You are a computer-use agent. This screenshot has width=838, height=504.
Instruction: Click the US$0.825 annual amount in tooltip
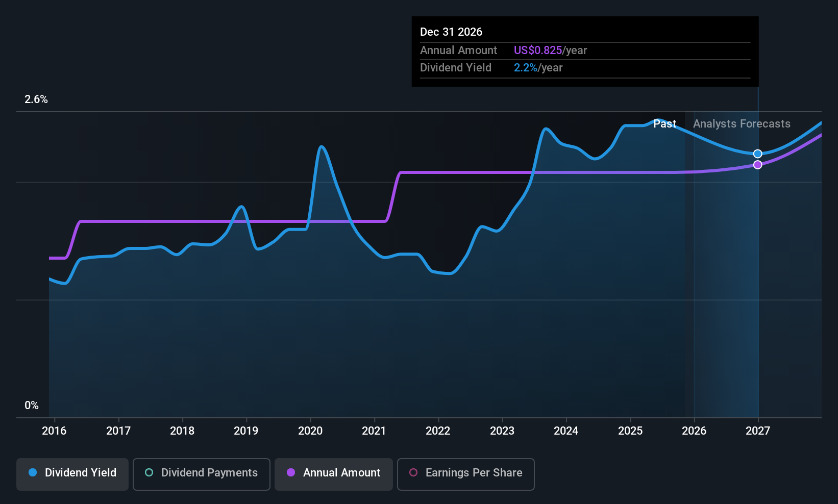click(538, 51)
